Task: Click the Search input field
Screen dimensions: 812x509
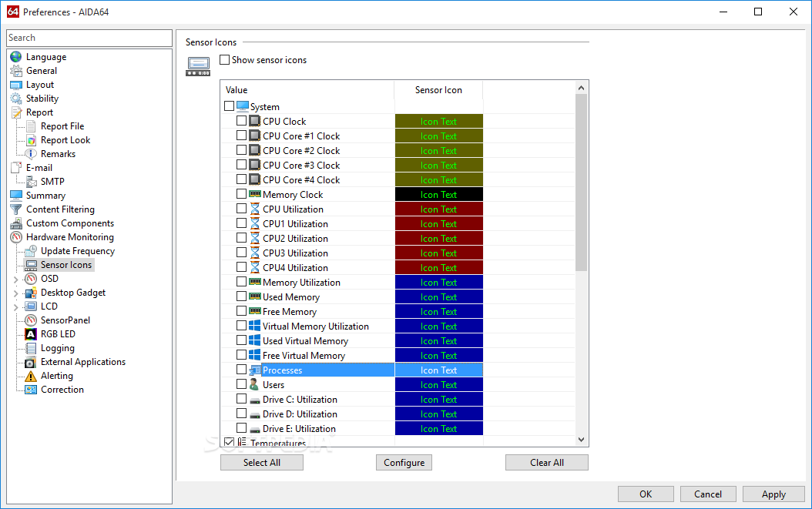Action: tap(89, 38)
